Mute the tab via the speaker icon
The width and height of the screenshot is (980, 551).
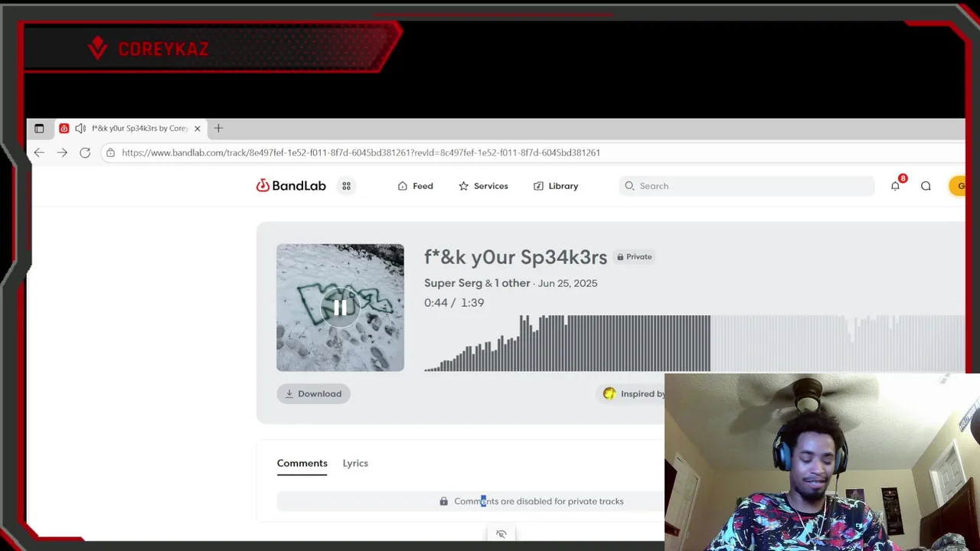[x=80, y=129]
